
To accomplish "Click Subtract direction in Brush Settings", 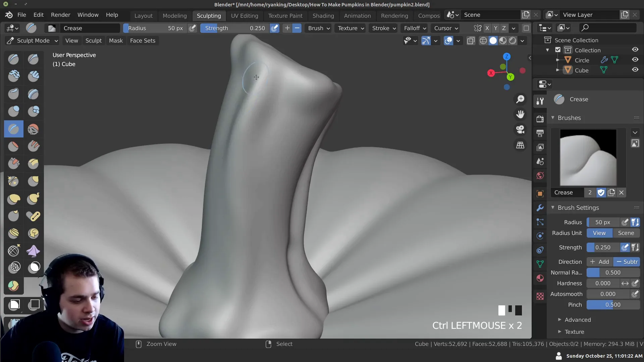I will (627, 262).
